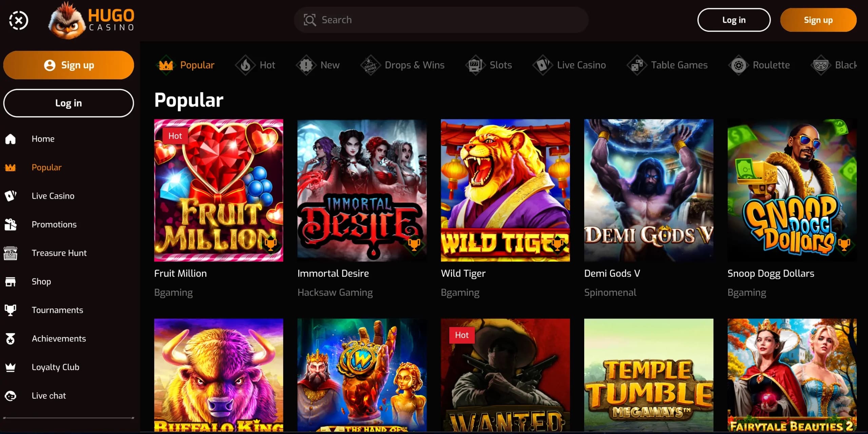The image size is (868, 434).
Task: Click the Roulette wheel icon
Action: [x=738, y=65]
